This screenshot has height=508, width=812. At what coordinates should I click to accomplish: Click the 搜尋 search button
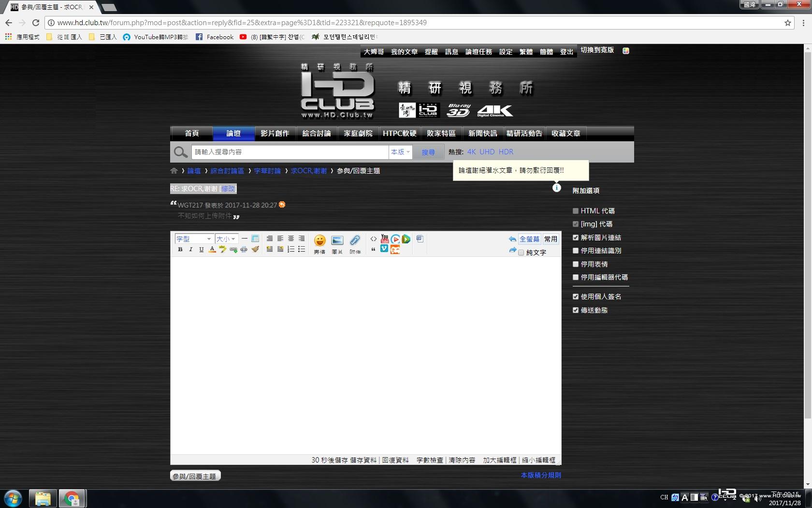coord(428,152)
